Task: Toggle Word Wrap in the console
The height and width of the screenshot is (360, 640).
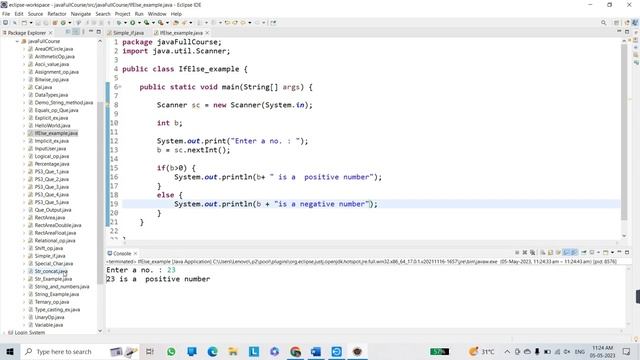Action: click(558, 253)
